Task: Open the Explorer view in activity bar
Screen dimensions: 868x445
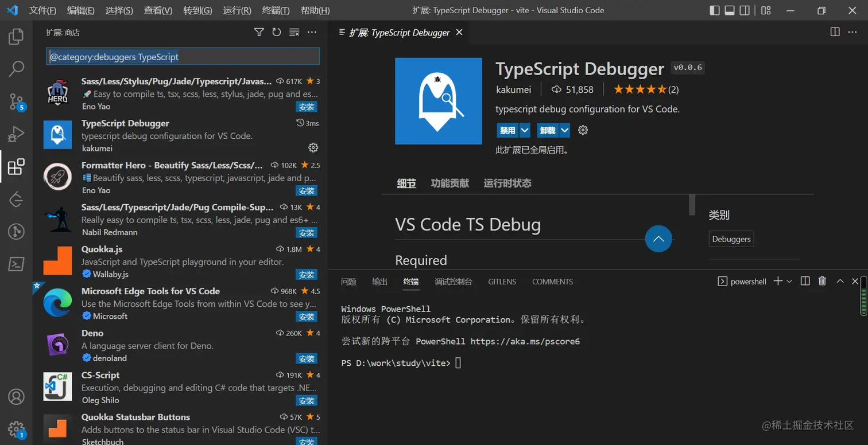Action: click(16, 37)
